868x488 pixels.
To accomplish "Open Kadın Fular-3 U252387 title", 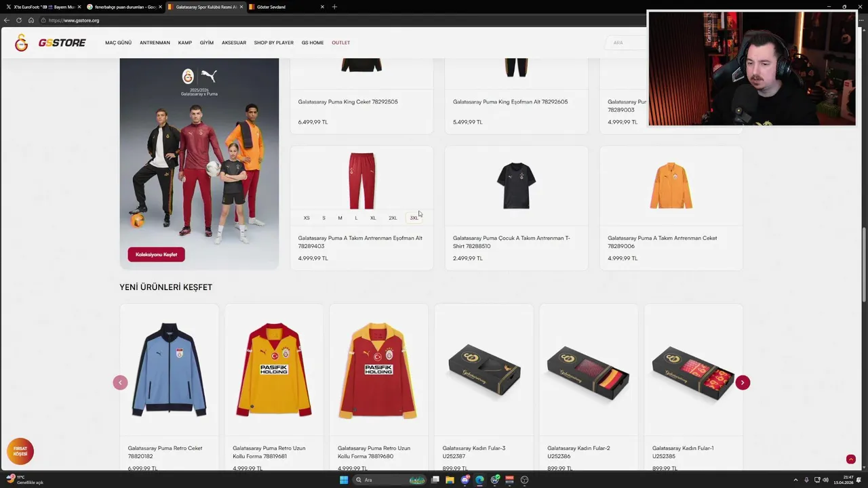I will tap(473, 452).
